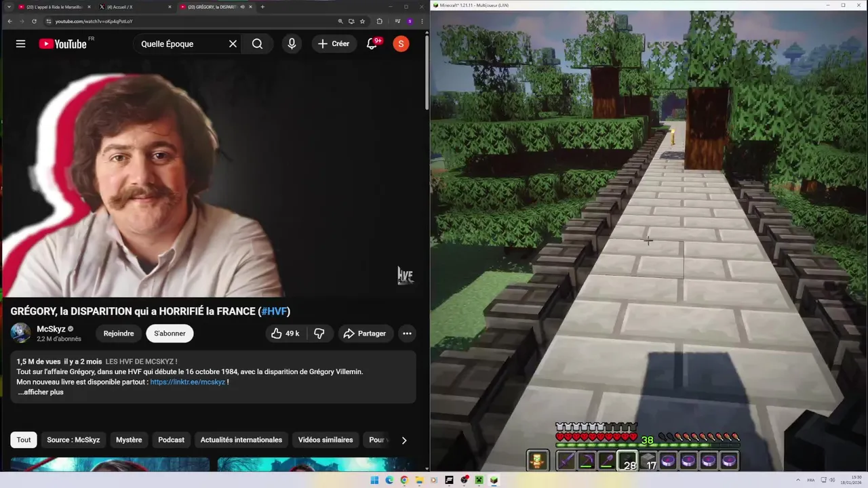Dislike the video
Screen dimensions: 868x488
319,333
